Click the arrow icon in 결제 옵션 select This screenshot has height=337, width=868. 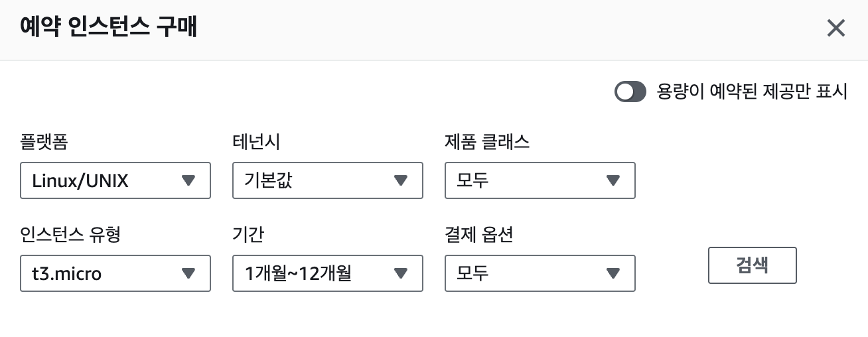[613, 273]
